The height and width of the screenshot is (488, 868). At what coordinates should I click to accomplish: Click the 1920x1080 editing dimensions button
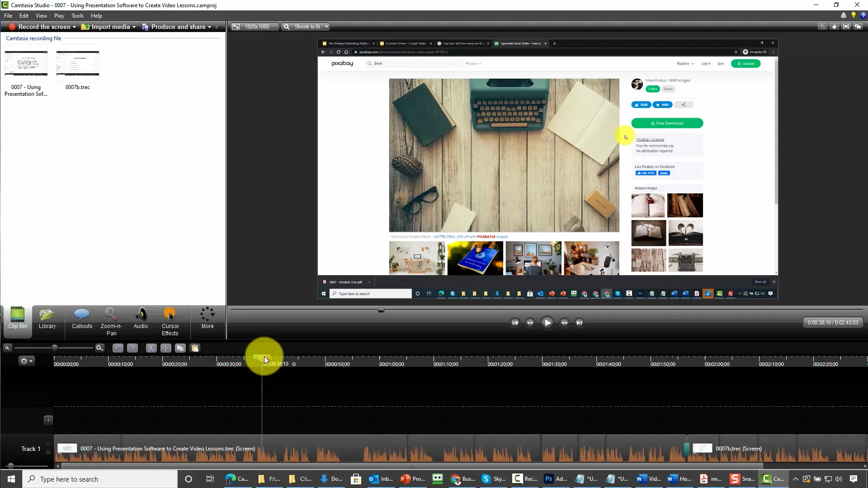[254, 27]
